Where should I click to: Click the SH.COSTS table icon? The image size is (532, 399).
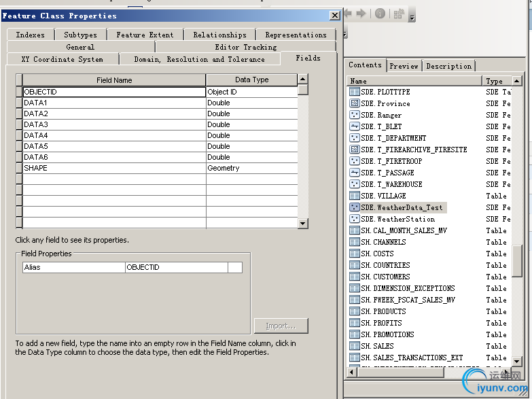(x=355, y=254)
